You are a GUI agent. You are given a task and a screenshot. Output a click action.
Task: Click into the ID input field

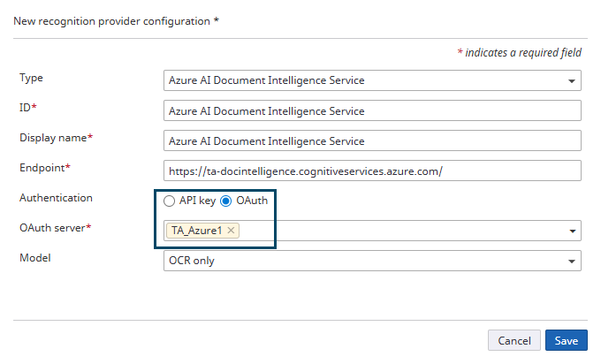pos(372,110)
